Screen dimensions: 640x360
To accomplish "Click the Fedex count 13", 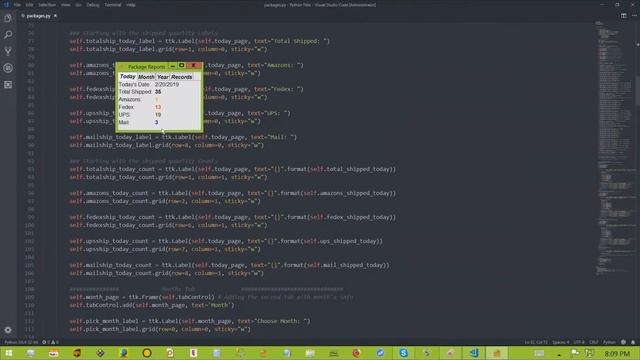I will click(x=158, y=107).
